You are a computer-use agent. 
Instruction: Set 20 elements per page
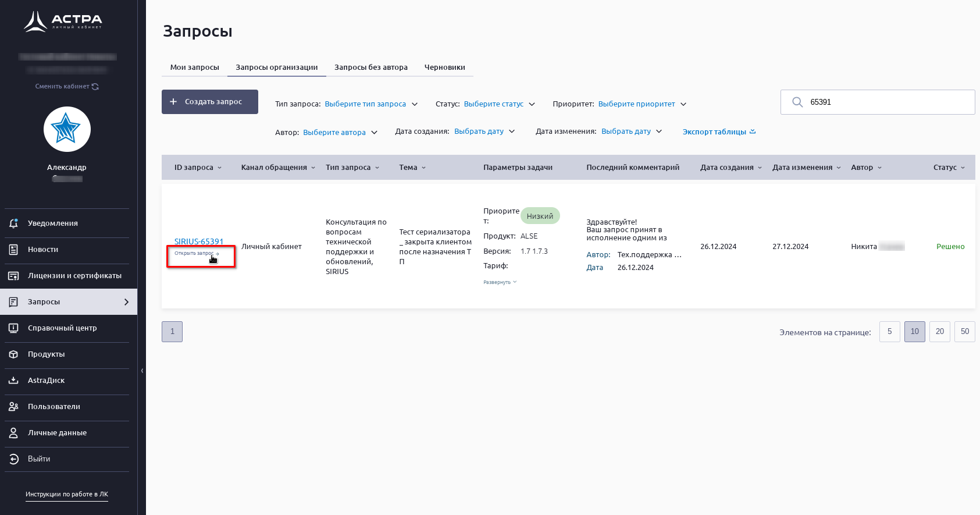(939, 332)
